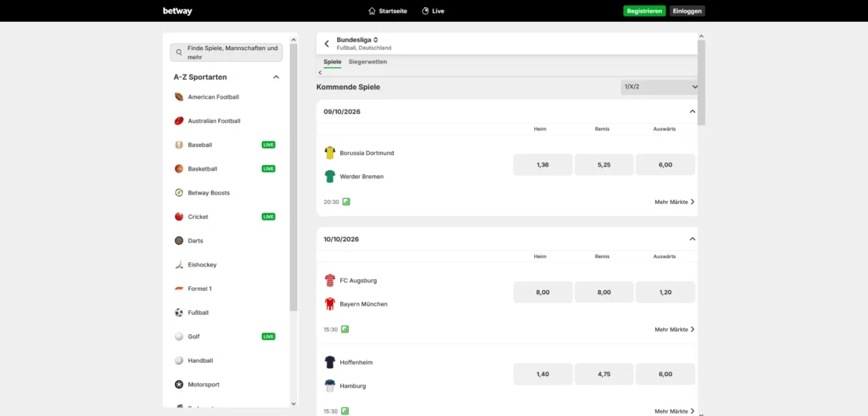Open stats icon for the 20:30 match
The height and width of the screenshot is (416, 868).
[346, 202]
